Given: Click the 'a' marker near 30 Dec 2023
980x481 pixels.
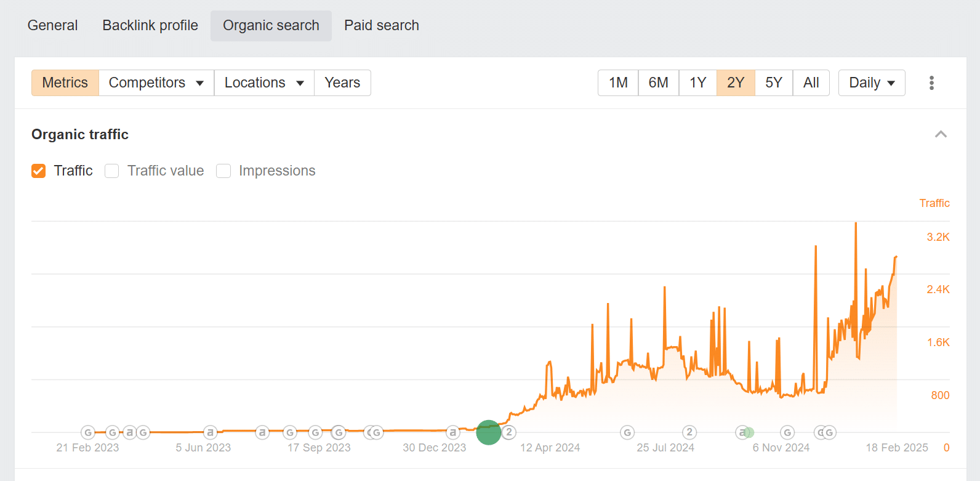Looking at the screenshot, I should (453, 432).
